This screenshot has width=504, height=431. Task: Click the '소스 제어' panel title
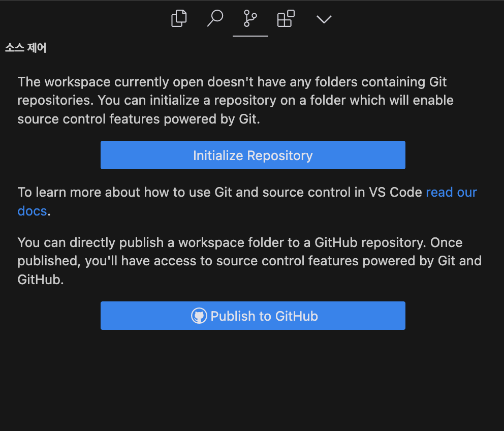pyautogui.click(x=26, y=48)
